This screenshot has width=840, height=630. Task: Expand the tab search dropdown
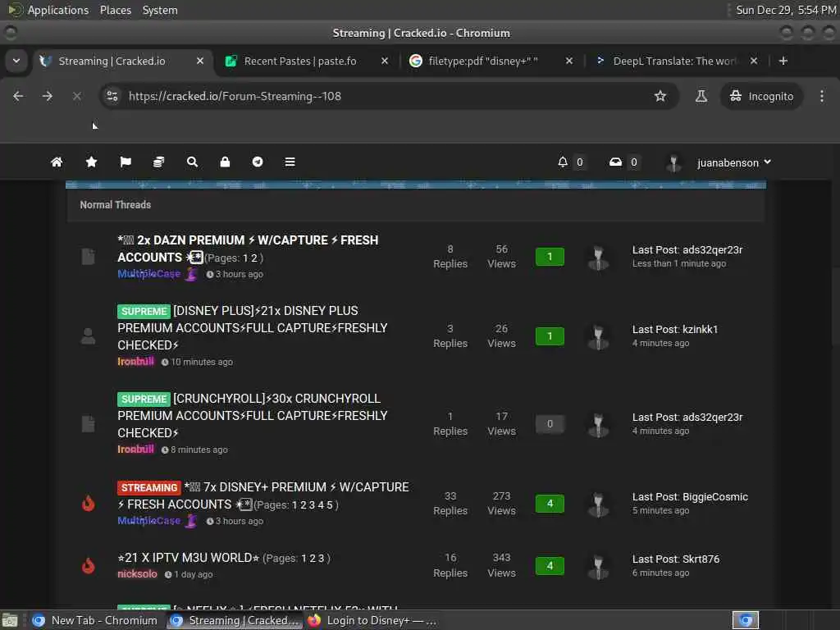(x=16, y=61)
